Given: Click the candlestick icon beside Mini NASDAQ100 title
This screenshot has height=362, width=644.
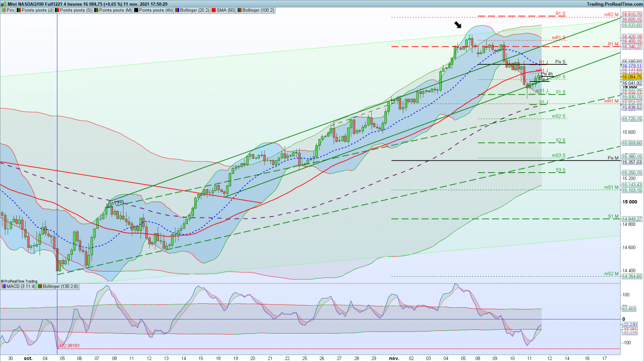Looking at the screenshot, I should (4, 4).
